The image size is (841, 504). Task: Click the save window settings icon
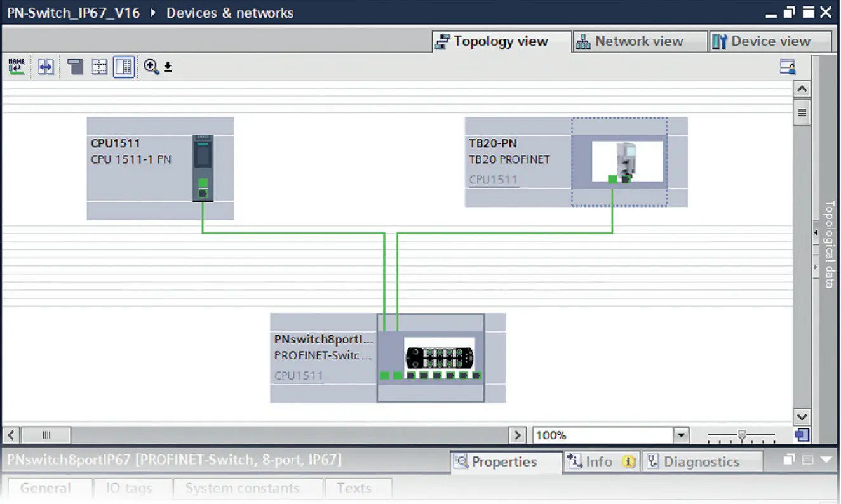coord(787,67)
